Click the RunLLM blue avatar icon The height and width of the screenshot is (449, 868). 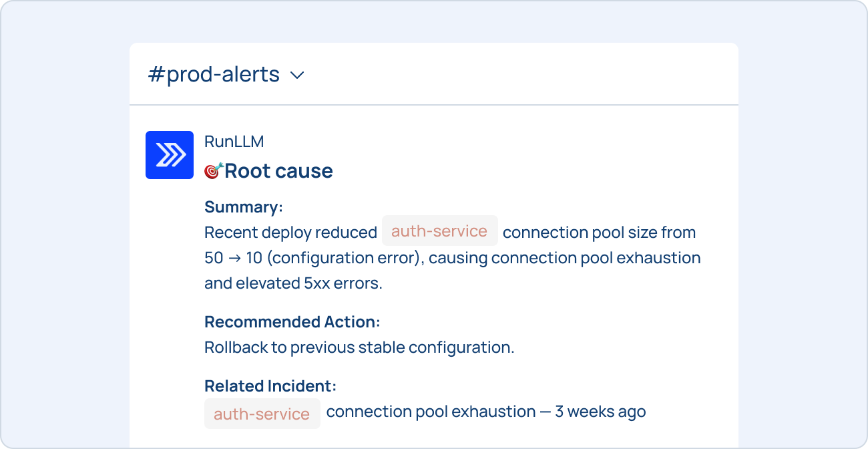[170, 155]
